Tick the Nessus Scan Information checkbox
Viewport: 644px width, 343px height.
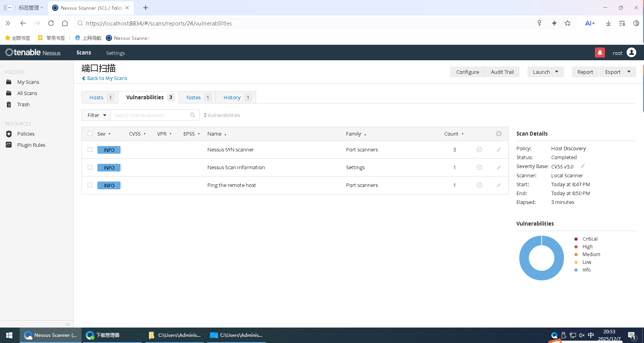(90, 168)
